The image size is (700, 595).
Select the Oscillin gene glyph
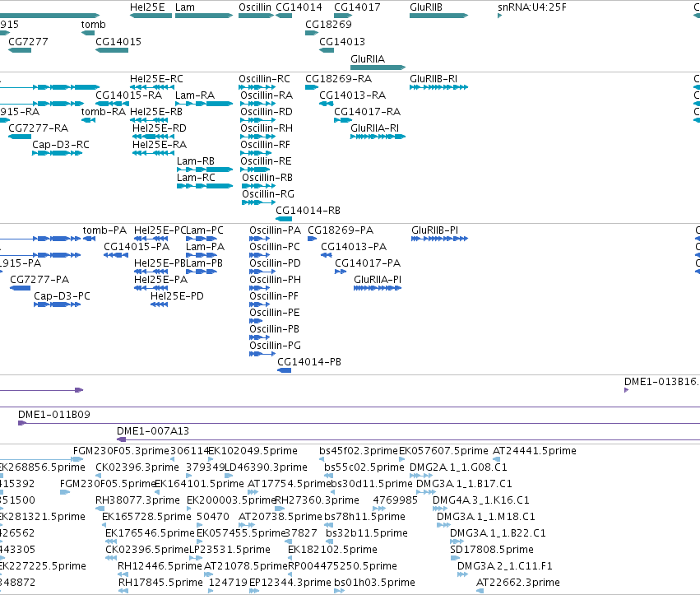(x=257, y=16)
